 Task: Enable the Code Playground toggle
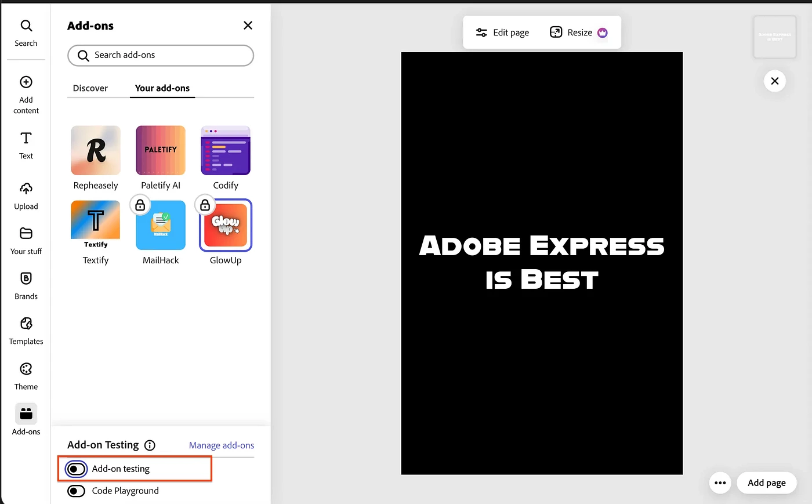coord(77,491)
